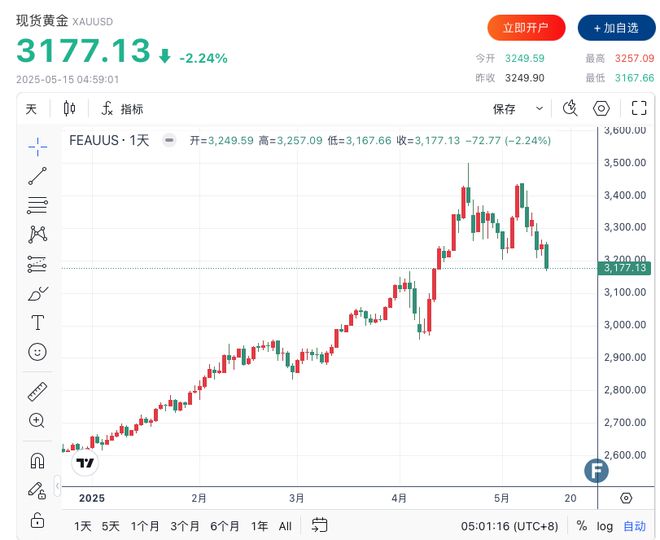The width and height of the screenshot is (660, 540).
Task: Click the 立即开户 button
Action: (526, 28)
